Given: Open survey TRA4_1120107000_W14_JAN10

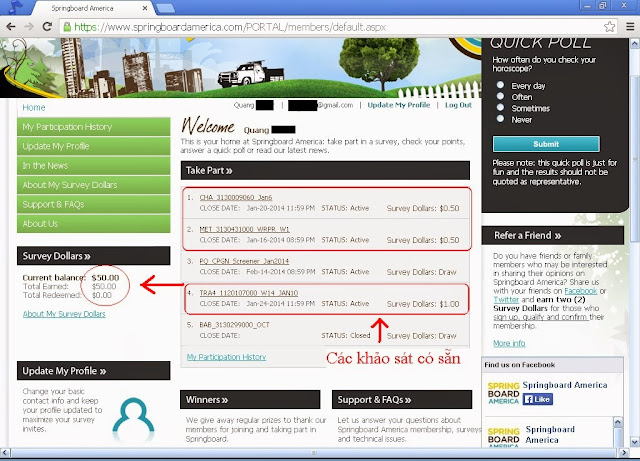Looking at the screenshot, I should [249, 293].
